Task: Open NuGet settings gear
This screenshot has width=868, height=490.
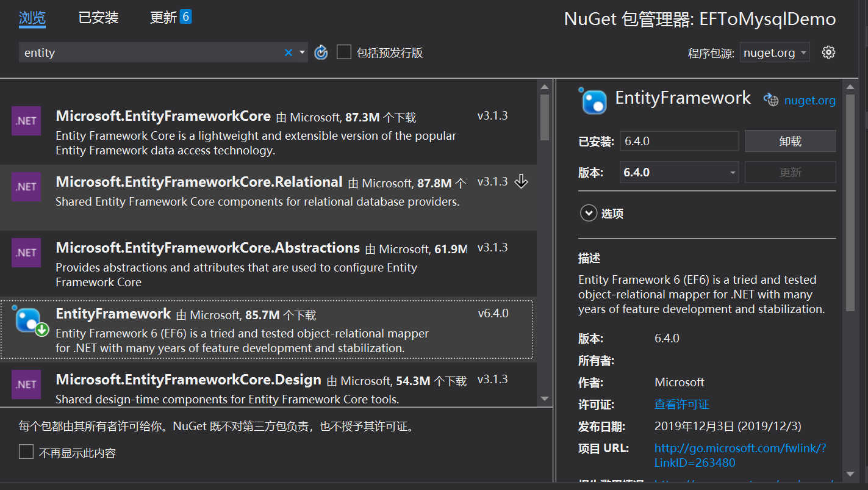Action: pos(828,52)
